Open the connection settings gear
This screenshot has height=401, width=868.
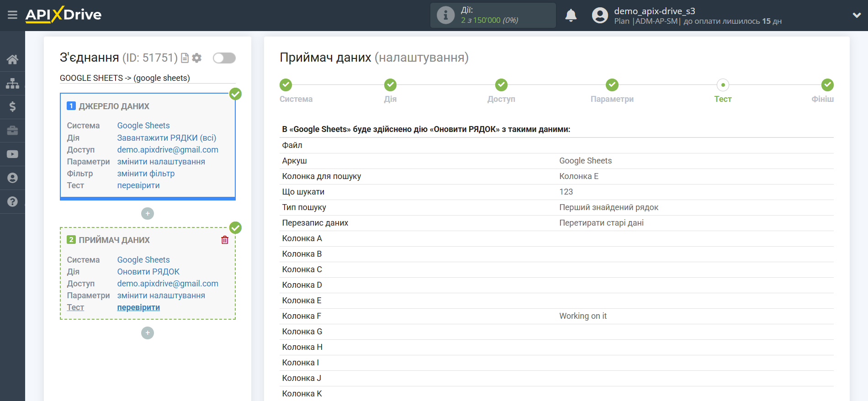coord(197,58)
